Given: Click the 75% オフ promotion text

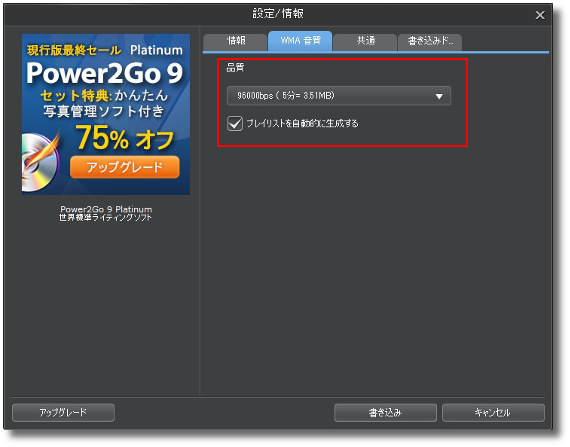Looking at the screenshot, I should click(125, 138).
